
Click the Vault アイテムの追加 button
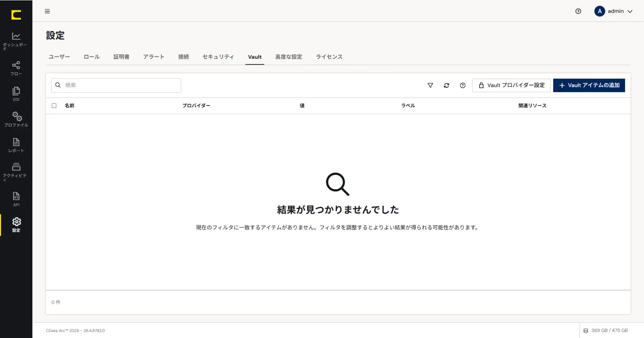click(589, 85)
